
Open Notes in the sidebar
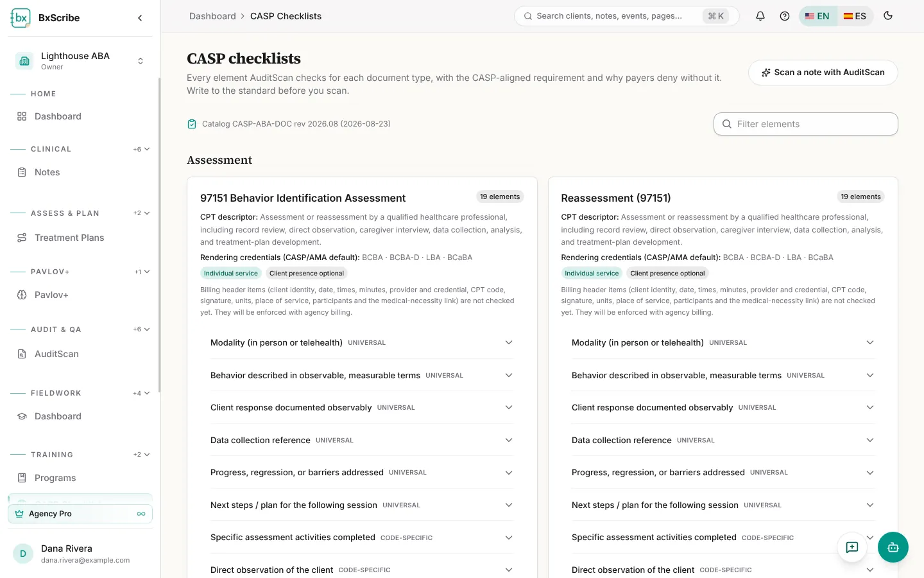coord(80,172)
